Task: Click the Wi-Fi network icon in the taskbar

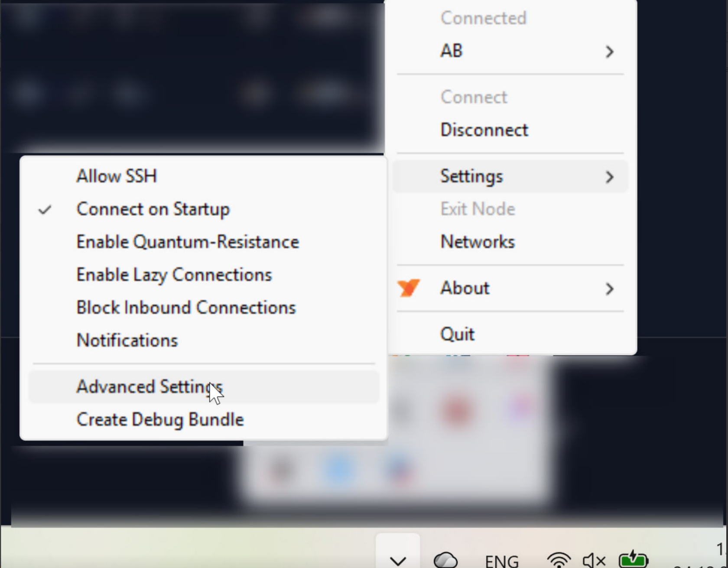Action: [x=559, y=559]
